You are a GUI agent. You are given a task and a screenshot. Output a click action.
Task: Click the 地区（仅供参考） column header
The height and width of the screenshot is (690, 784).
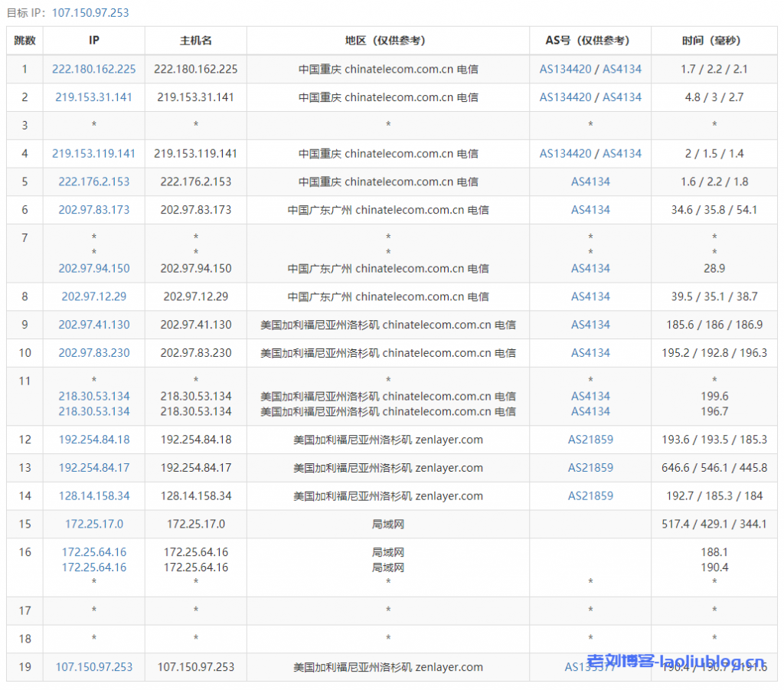(387, 41)
